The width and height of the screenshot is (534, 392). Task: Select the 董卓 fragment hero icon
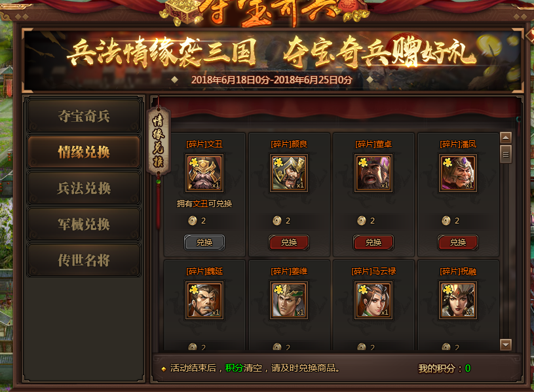(x=373, y=173)
